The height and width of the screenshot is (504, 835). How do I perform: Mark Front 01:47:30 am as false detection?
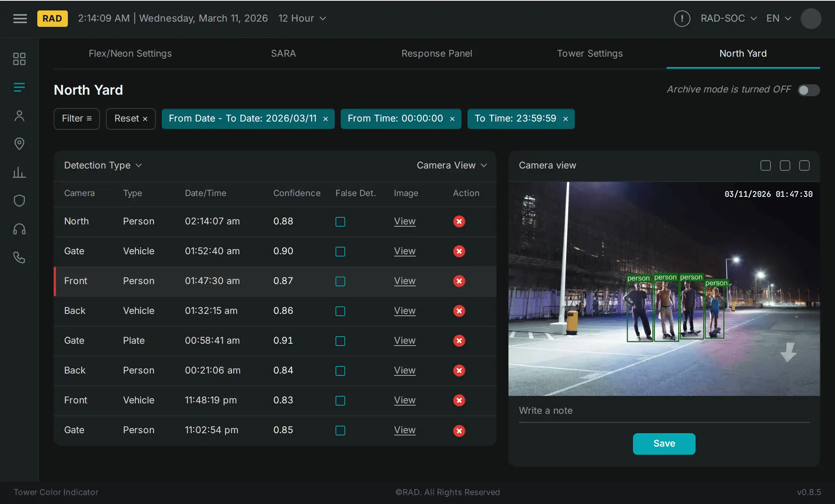pyautogui.click(x=340, y=281)
